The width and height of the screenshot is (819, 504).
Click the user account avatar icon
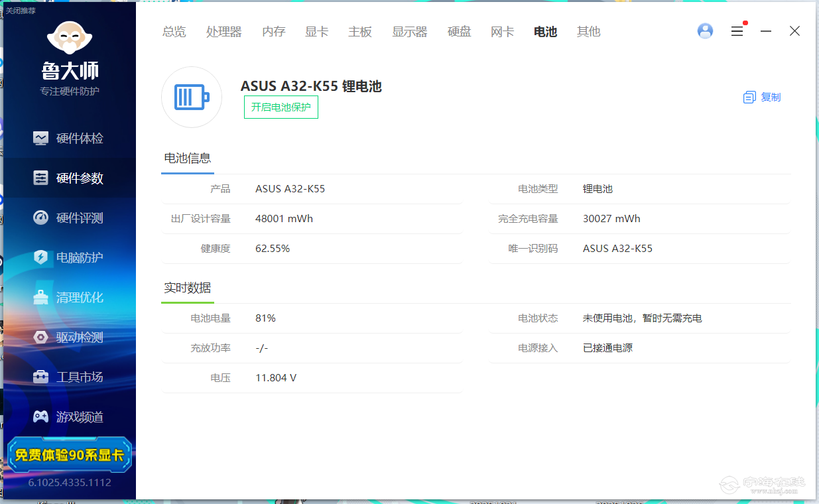click(705, 31)
